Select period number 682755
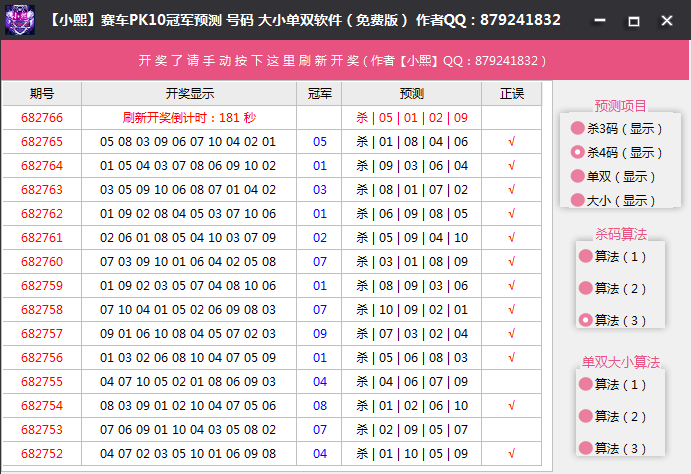 pyautogui.click(x=42, y=381)
